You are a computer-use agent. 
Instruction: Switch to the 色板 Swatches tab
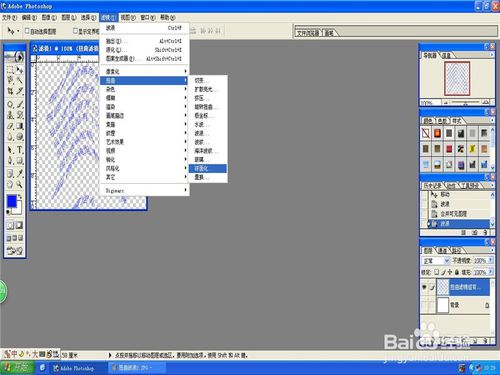coord(442,120)
